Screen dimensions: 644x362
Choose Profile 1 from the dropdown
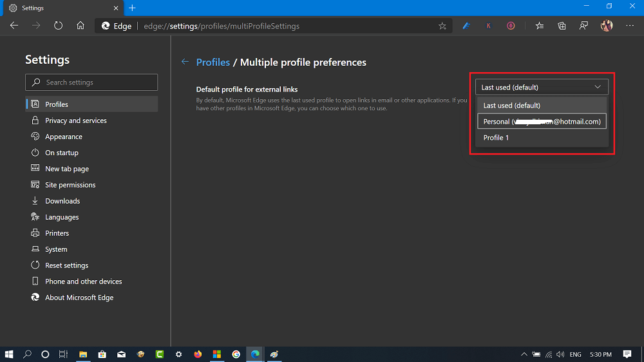(542, 138)
